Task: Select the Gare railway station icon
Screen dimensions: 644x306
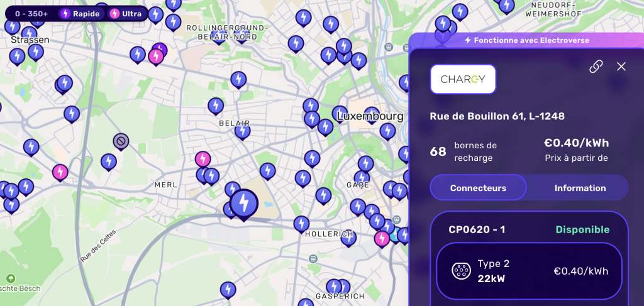Action: point(396,219)
